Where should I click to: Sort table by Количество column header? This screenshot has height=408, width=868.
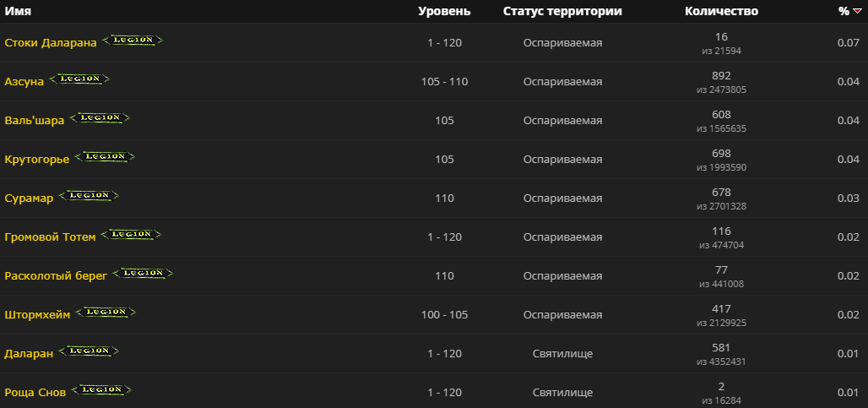(721, 12)
